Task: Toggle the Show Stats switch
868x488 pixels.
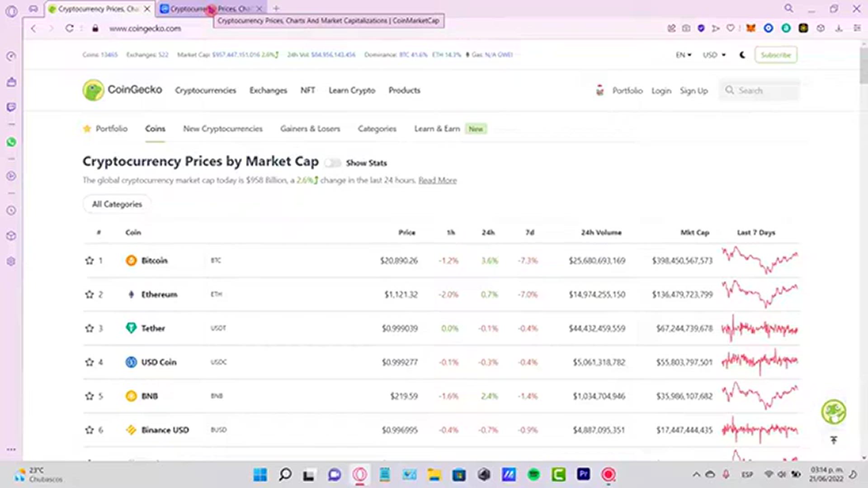Action: 333,163
